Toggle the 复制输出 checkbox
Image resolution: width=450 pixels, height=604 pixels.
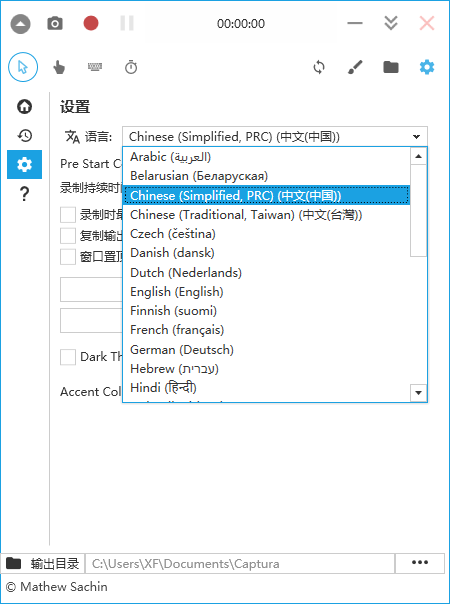coord(68,236)
